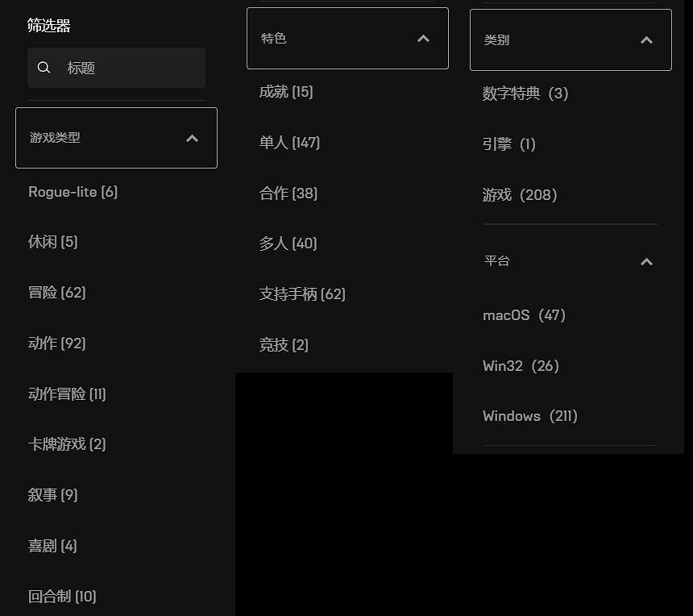Collapse the 类别 section chevron
The height and width of the screenshot is (616, 693).
tap(646, 40)
